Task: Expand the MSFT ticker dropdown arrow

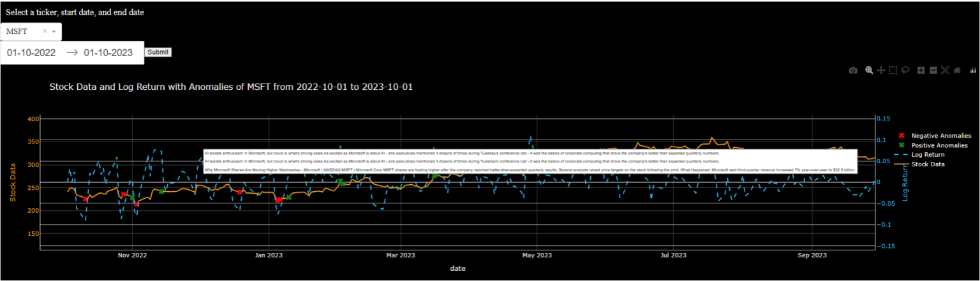Action: pyautogui.click(x=54, y=31)
